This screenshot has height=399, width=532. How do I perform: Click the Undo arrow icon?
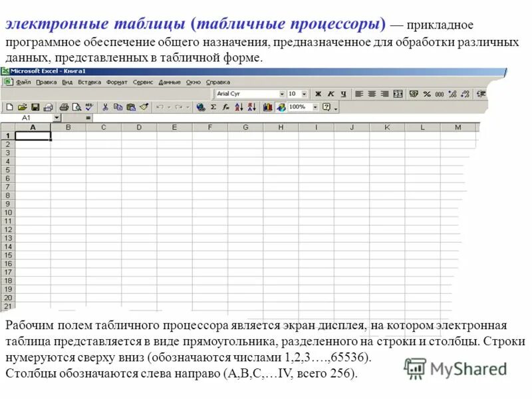[160, 107]
